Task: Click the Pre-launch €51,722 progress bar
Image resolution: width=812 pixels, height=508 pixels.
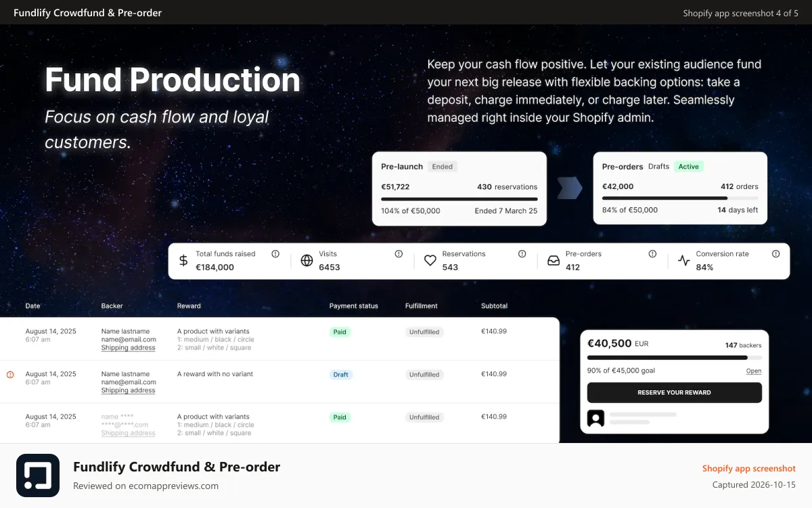Action: 459,199
